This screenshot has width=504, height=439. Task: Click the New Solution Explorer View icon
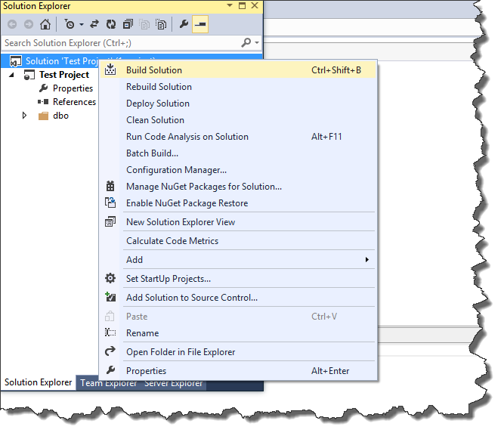pyautogui.click(x=110, y=221)
